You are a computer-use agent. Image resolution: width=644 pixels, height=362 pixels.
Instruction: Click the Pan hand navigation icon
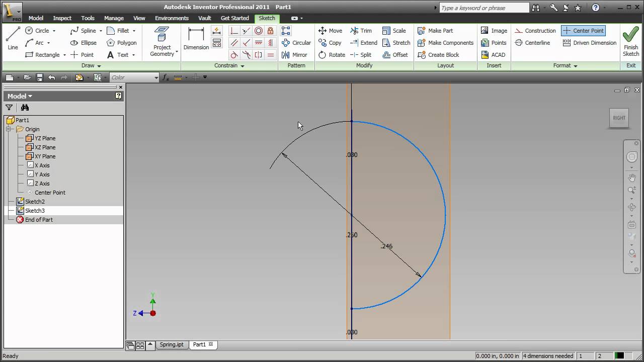(632, 177)
